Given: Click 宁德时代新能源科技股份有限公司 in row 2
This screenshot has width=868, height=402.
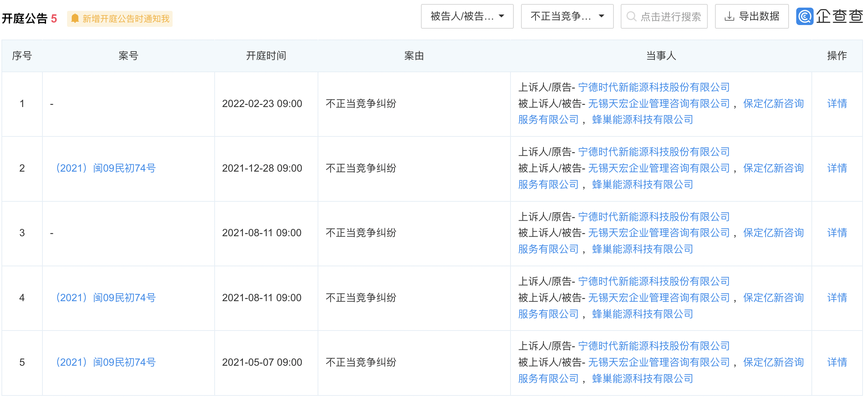Looking at the screenshot, I should [654, 152].
